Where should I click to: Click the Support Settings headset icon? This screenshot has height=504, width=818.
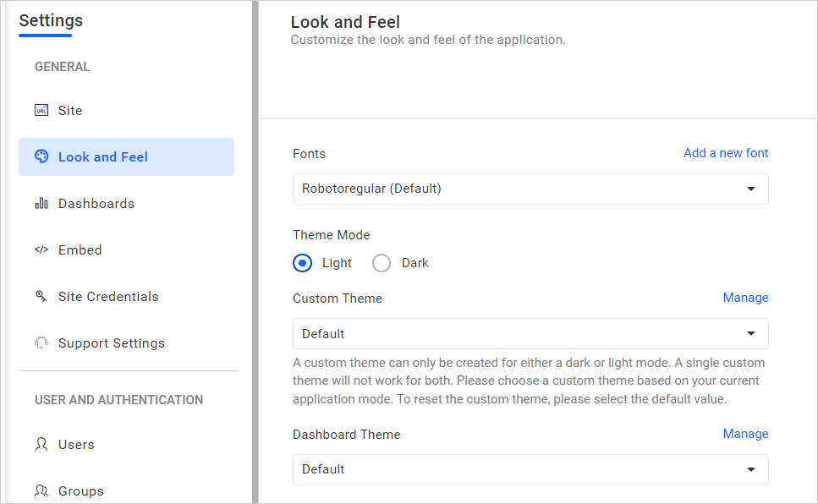pos(41,343)
